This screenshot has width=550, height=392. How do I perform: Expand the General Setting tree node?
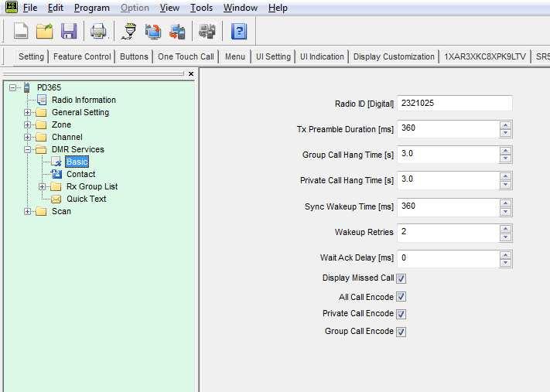click(27, 113)
